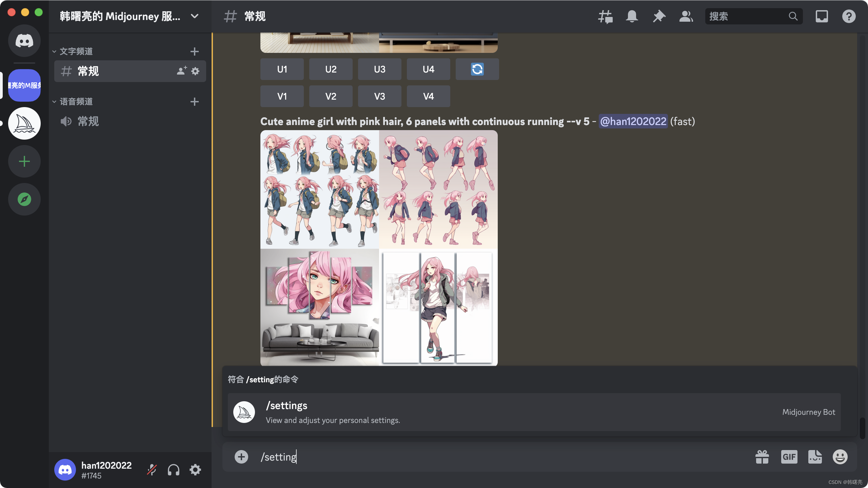Upscale image 1 with U1
Screen dimensions: 868x488
point(282,69)
